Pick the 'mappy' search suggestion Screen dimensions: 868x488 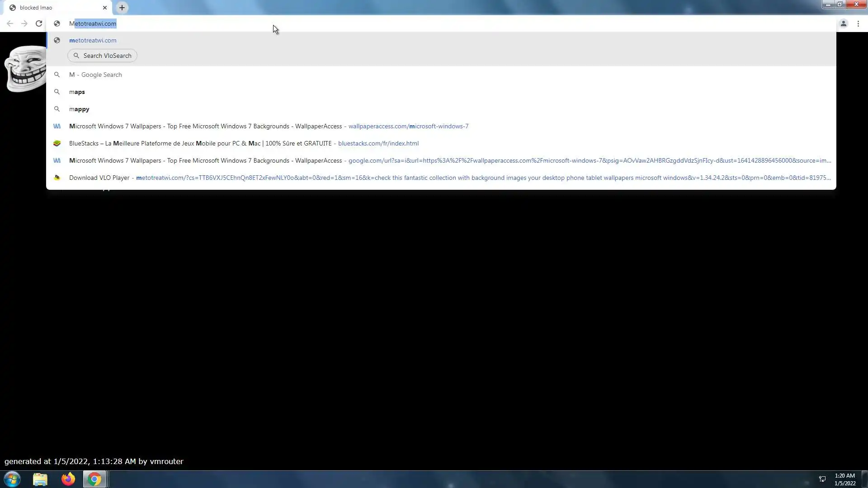[79, 109]
